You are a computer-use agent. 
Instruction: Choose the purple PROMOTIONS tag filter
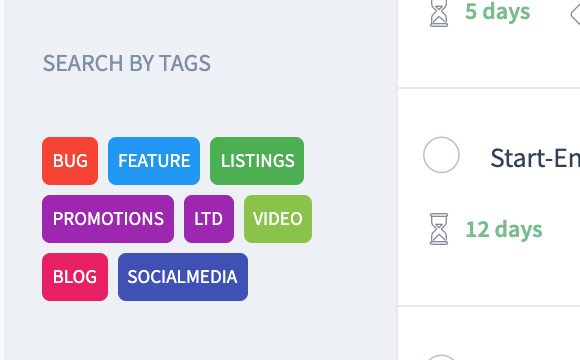[x=108, y=219]
